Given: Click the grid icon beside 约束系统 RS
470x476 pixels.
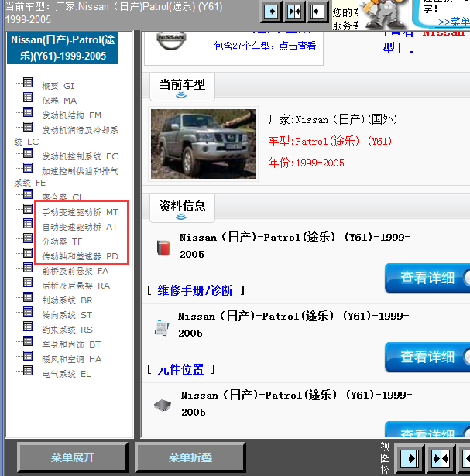Looking at the screenshot, I should coord(28,327).
